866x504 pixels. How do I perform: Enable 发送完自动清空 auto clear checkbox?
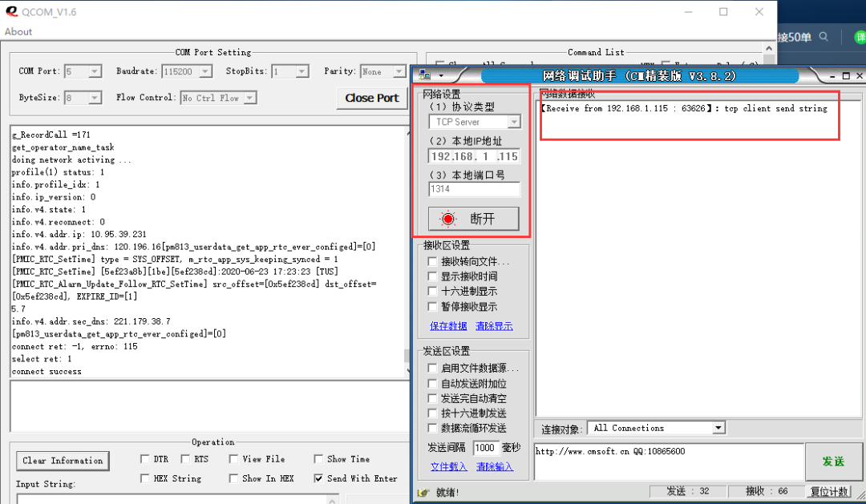(x=432, y=398)
